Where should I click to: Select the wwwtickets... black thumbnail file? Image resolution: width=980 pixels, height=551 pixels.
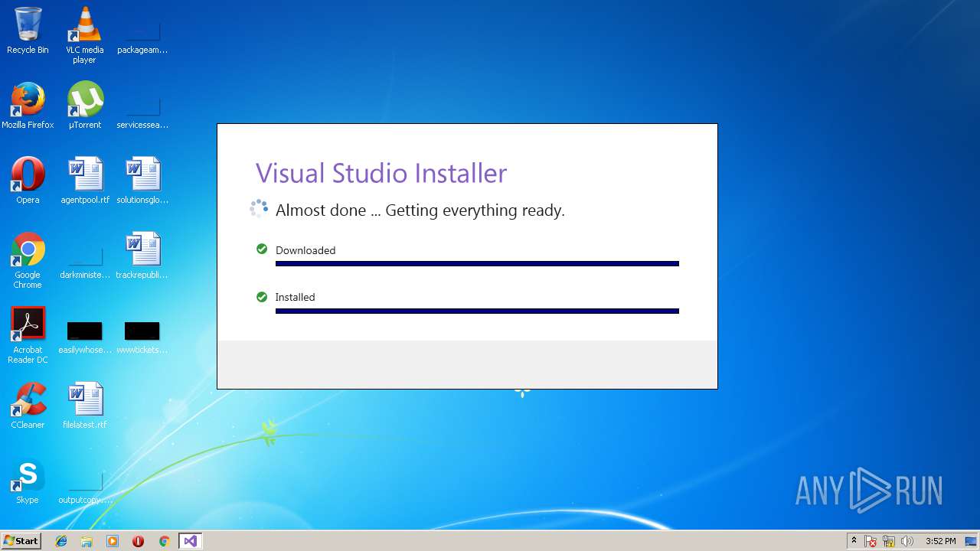pos(142,337)
